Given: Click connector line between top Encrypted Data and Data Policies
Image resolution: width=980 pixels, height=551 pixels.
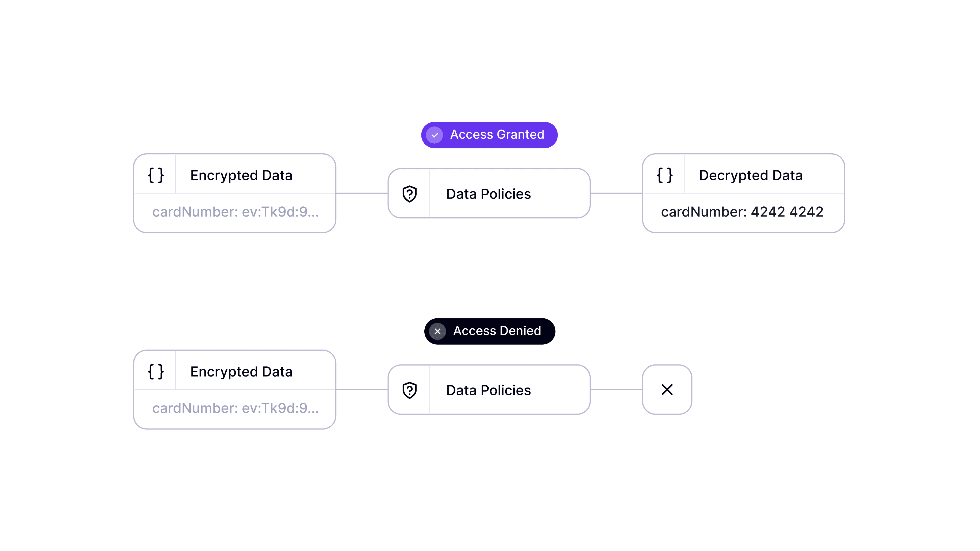Looking at the screenshot, I should pyautogui.click(x=362, y=193).
